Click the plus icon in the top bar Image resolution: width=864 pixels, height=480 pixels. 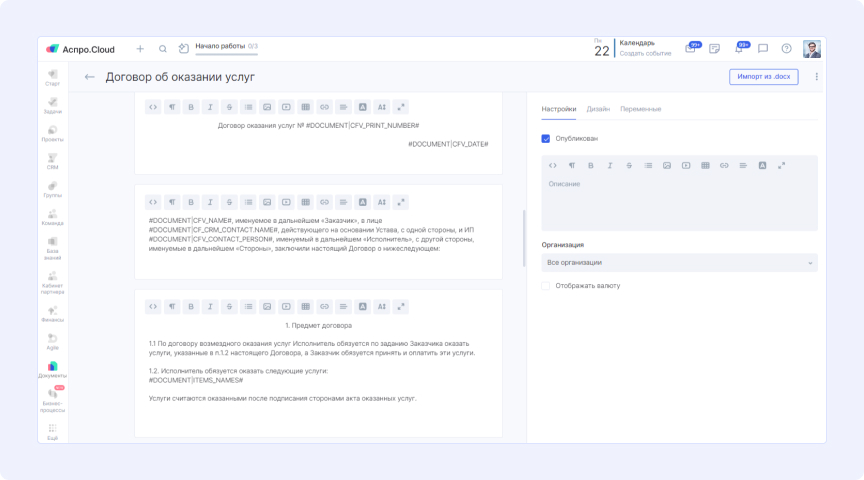tap(140, 48)
